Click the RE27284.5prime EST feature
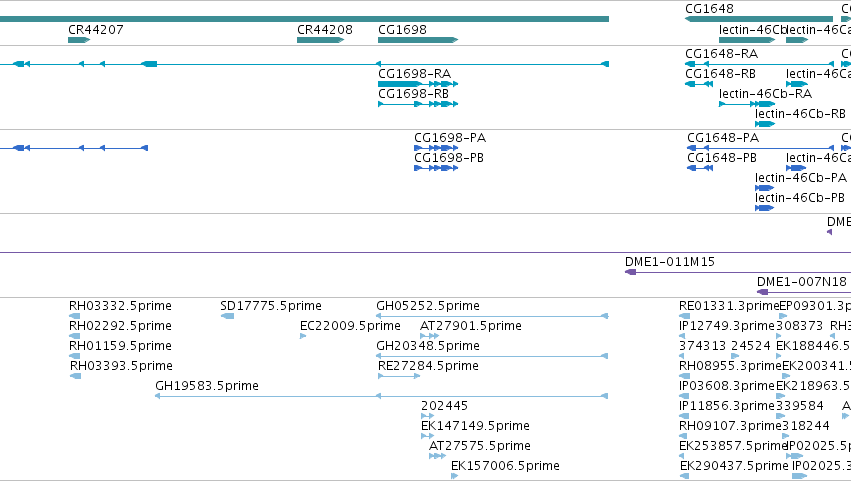851x481 pixels. click(399, 376)
